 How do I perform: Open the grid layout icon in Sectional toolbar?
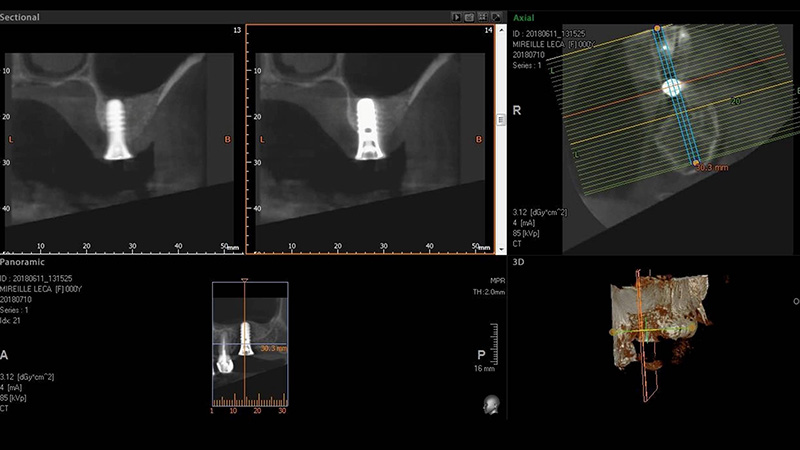[482, 17]
